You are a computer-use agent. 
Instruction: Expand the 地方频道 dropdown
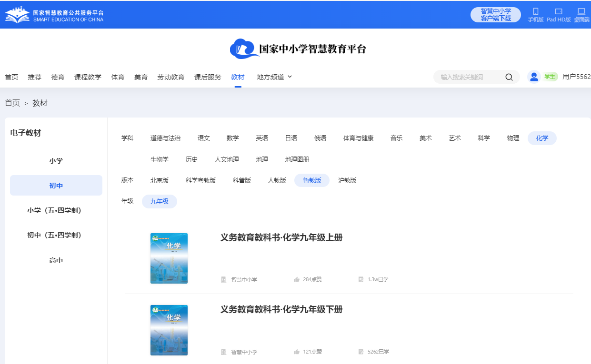[x=274, y=77]
